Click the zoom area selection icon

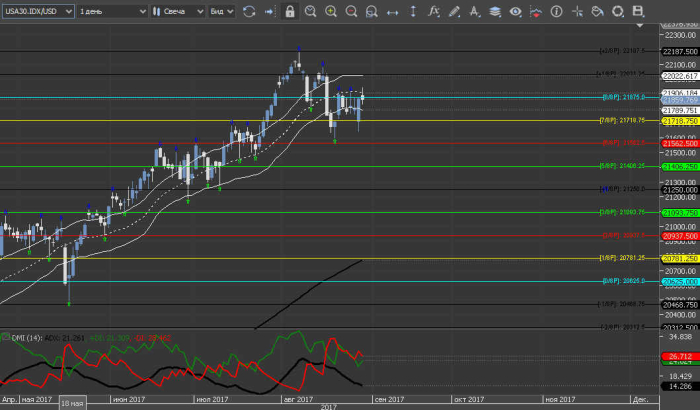coord(371,12)
